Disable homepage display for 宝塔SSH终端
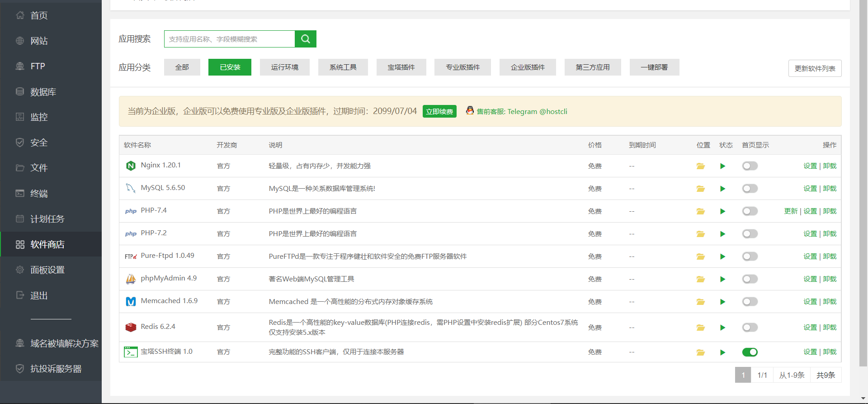868x404 pixels. (750, 352)
